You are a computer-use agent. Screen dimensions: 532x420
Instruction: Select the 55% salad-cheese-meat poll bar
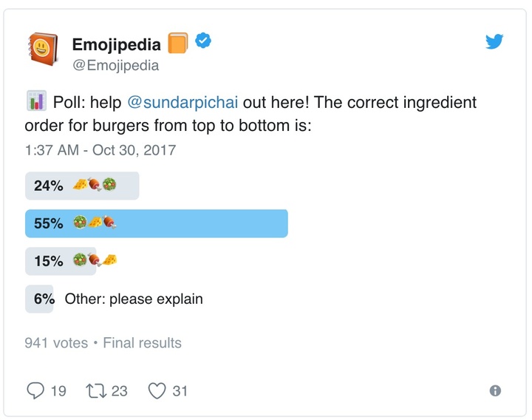point(157,223)
